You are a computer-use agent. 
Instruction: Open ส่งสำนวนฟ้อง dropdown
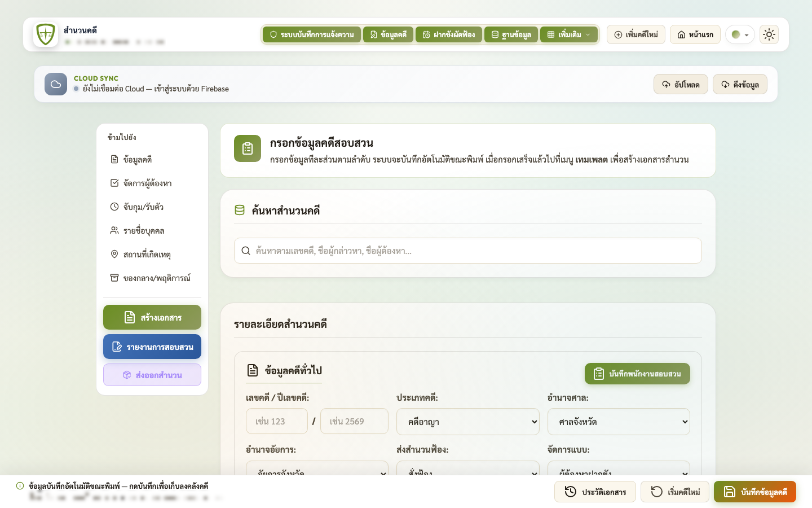[468, 468]
